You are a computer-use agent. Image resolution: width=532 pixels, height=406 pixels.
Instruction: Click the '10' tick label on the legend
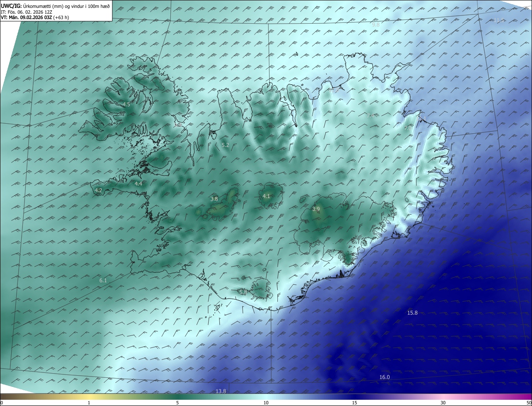click(x=266, y=403)
